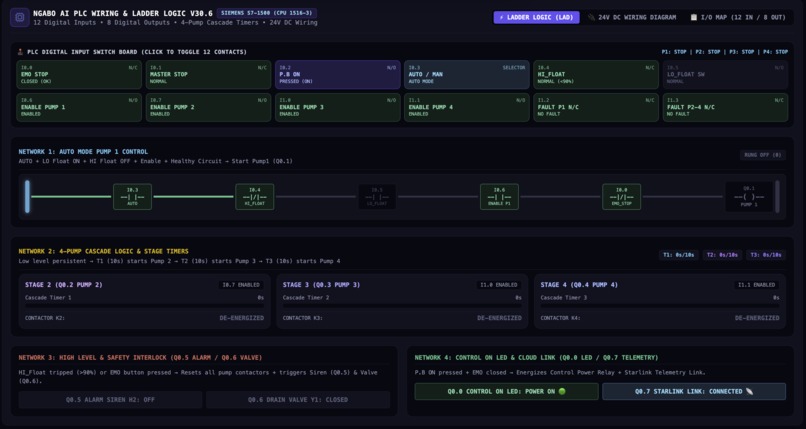Toggle the I0.4 HI_FLOAT input
Screen dimensions: 806x429
coord(596,74)
